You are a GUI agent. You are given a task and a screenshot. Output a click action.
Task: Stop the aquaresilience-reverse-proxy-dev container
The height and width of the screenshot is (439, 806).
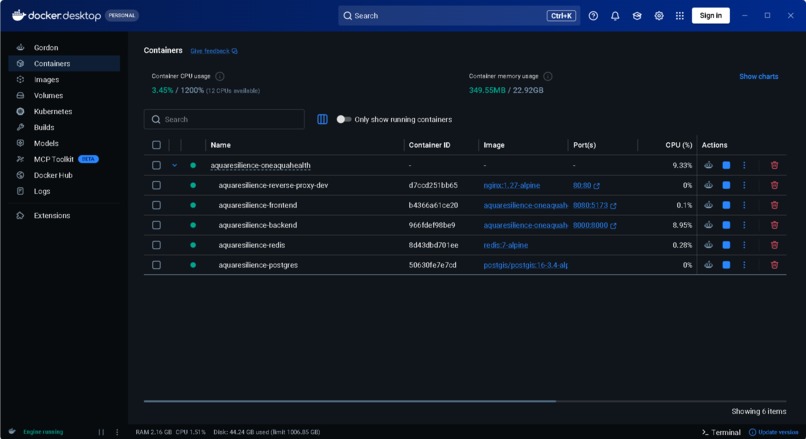[726, 185]
